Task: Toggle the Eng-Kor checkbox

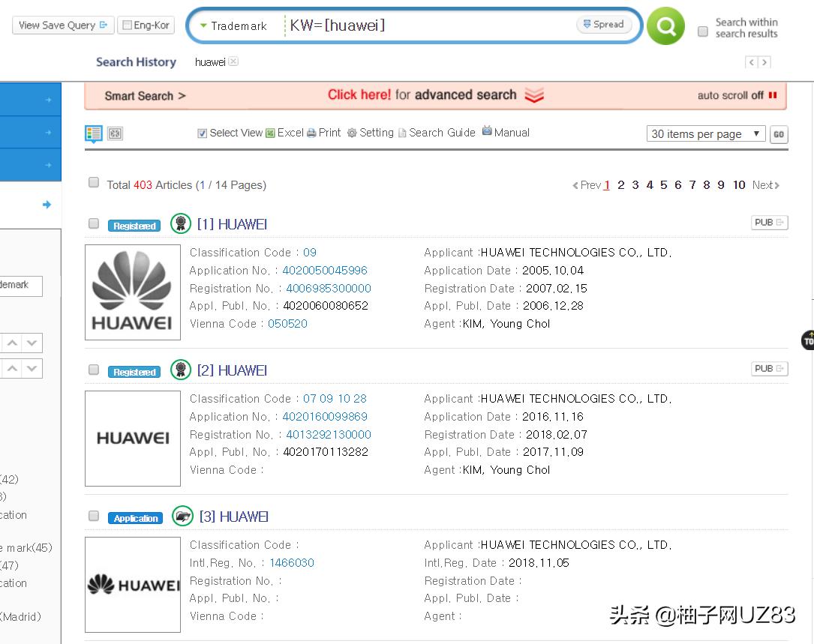Action: click(127, 25)
